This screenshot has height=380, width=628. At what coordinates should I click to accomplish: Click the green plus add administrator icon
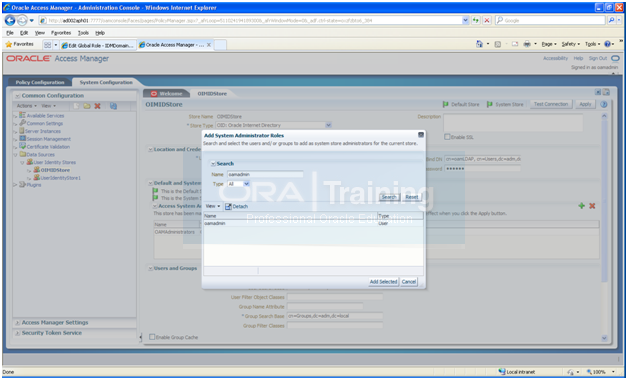point(581,206)
